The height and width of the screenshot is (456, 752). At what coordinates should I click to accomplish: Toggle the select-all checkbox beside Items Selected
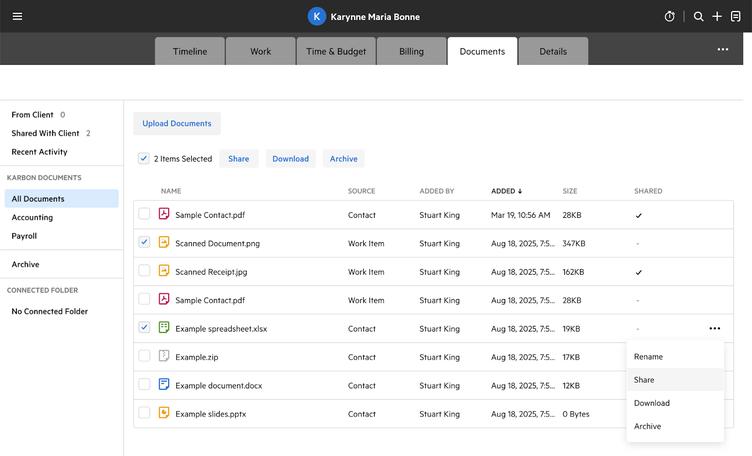pos(144,158)
